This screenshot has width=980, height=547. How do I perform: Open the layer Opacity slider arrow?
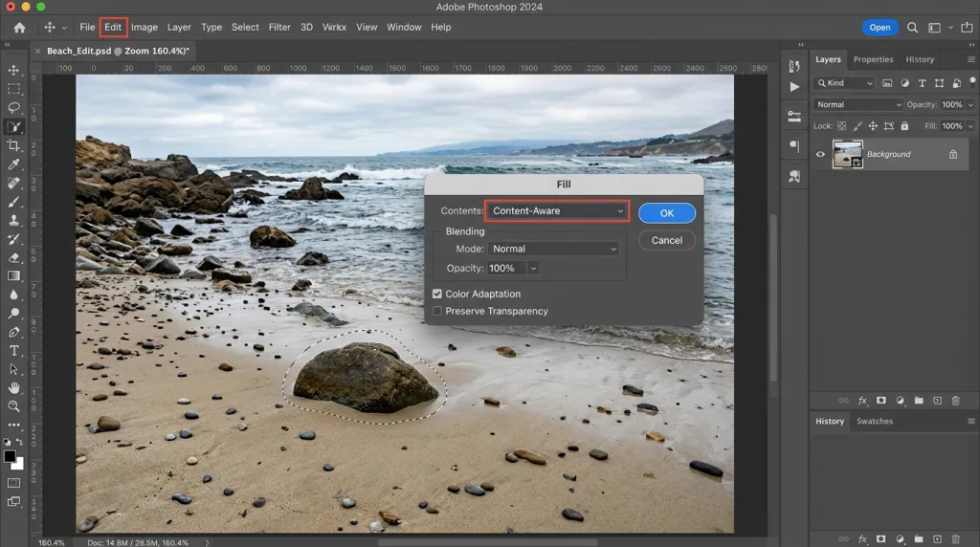coord(970,105)
